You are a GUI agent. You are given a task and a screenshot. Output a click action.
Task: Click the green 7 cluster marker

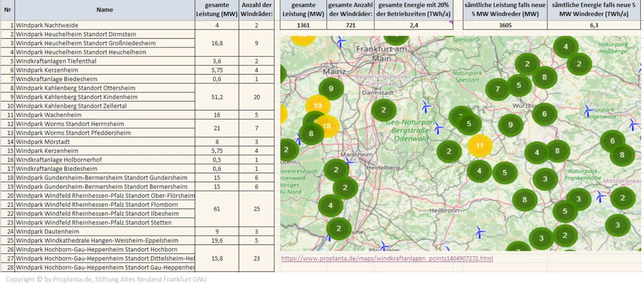pyautogui.click(x=497, y=89)
